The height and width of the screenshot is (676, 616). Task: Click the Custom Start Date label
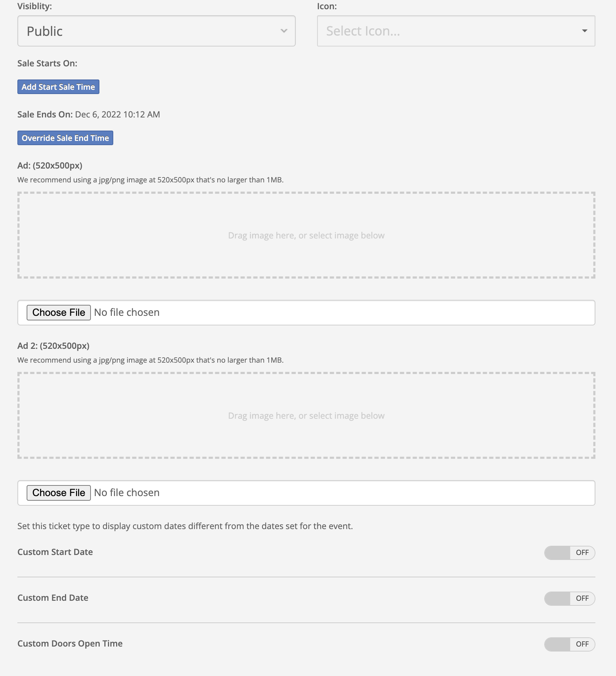(x=55, y=552)
